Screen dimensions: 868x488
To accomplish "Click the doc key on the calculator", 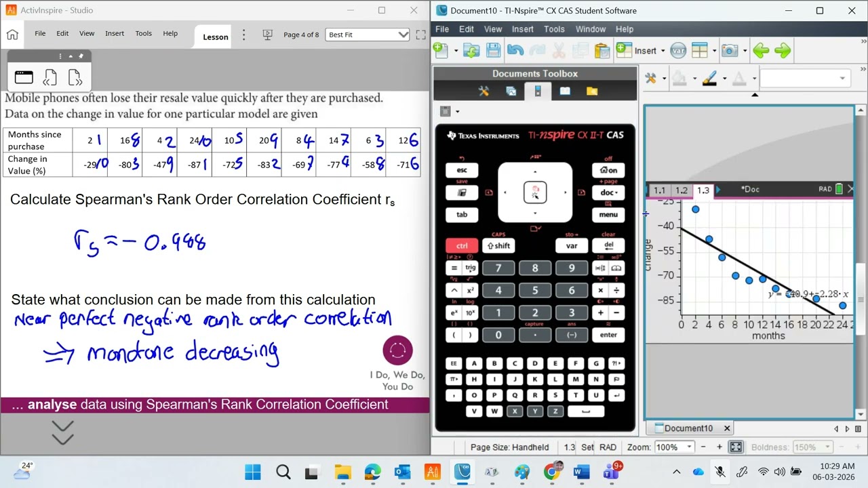I will tap(608, 192).
